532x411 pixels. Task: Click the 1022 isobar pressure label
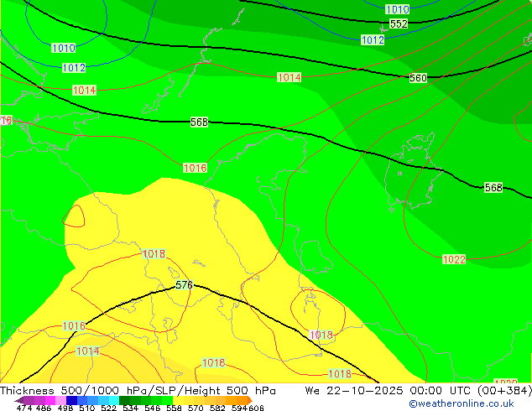pos(454,260)
